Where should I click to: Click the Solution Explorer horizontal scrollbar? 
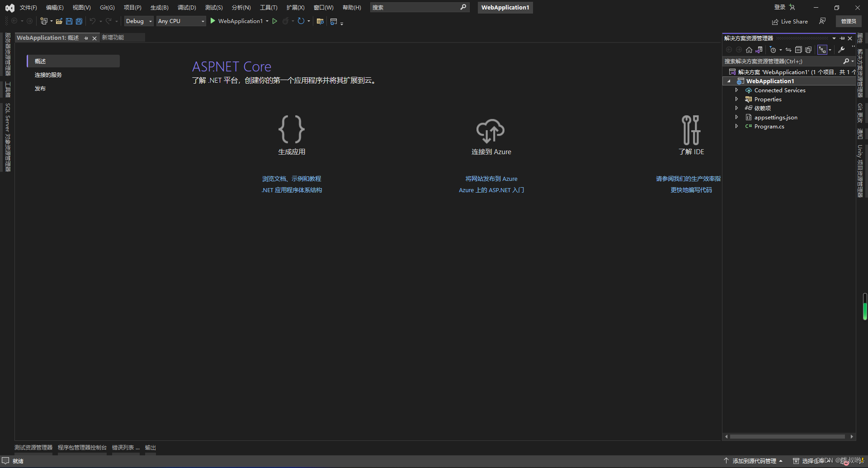click(x=787, y=437)
